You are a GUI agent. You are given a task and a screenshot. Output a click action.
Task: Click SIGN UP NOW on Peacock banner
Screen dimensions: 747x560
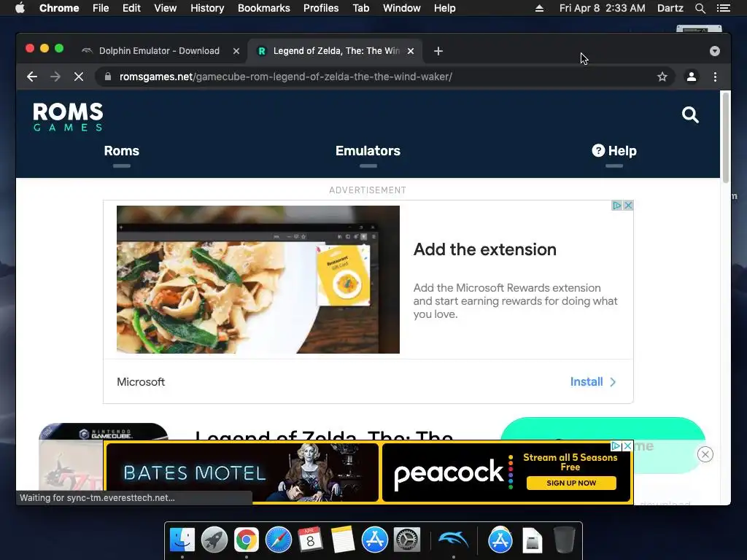(571, 483)
